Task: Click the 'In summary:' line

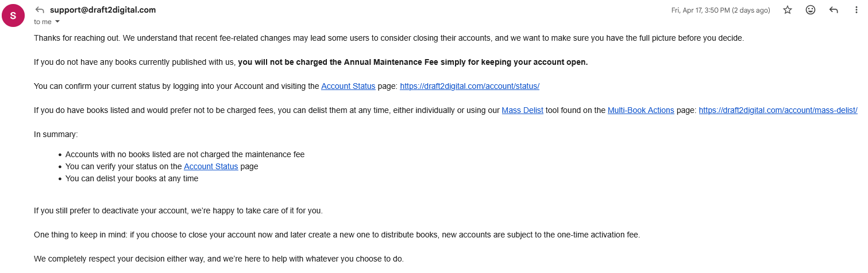Action: click(56, 134)
